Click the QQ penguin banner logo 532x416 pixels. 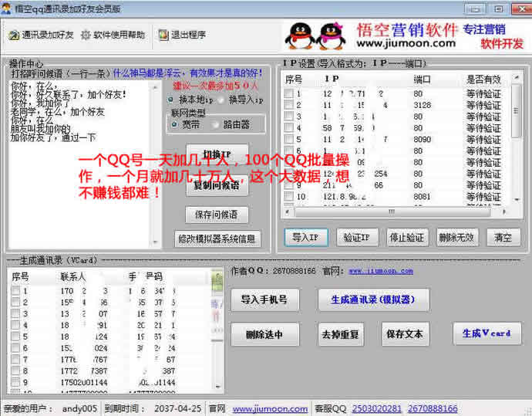315,36
